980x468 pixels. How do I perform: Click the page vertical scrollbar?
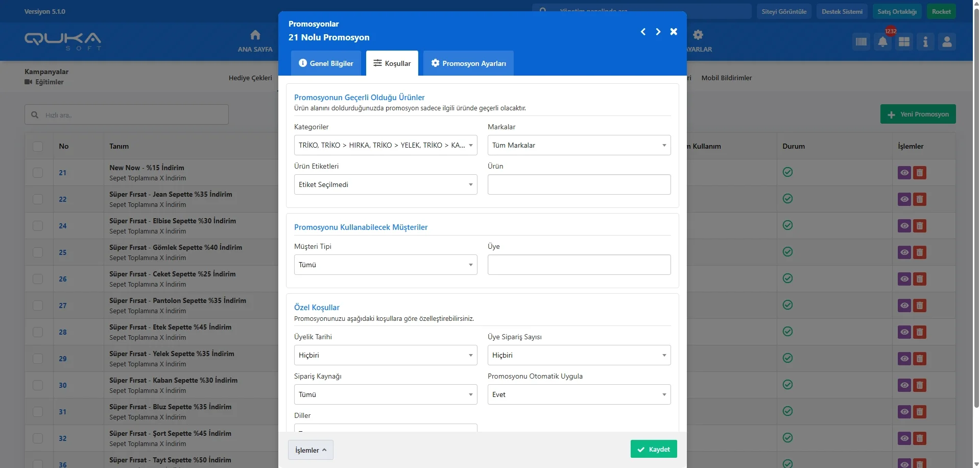click(976, 204)
